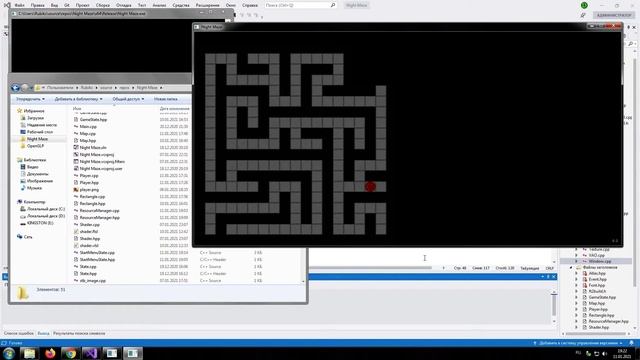640x360 pixels.
Task: Click the notifications bell in status bar
Action: (x=631, y=343)
